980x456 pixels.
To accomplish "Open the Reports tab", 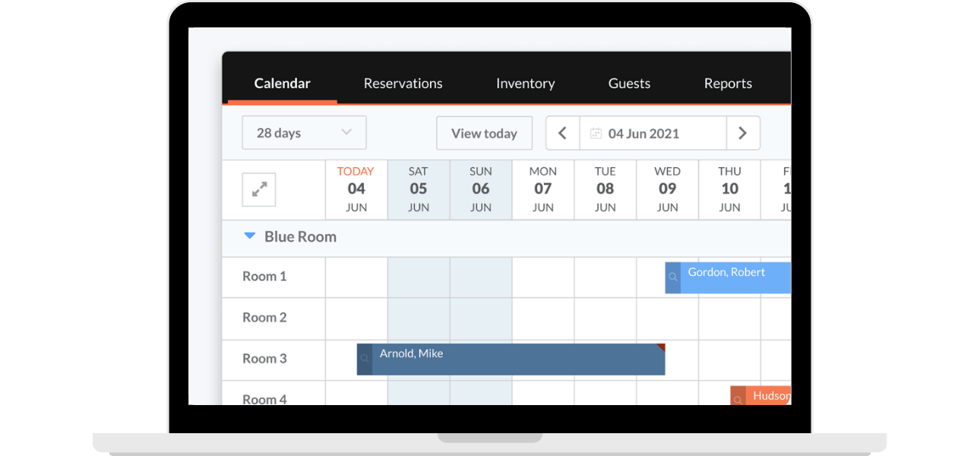I will click(728, 84).
